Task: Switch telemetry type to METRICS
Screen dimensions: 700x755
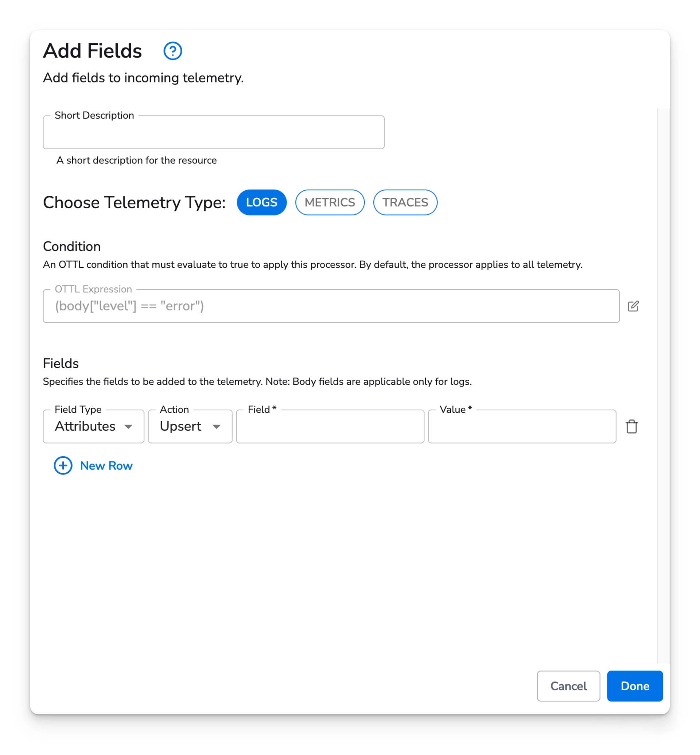Action: point(330,202)
